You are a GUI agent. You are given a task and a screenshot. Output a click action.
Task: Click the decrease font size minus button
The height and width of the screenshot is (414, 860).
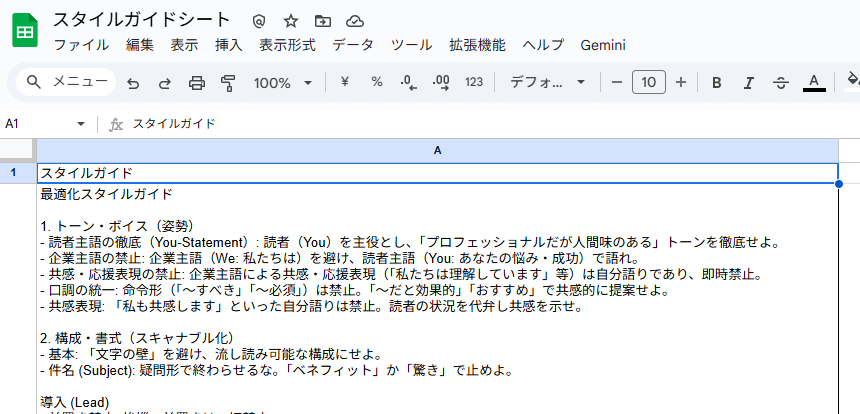tap(617, 83)
